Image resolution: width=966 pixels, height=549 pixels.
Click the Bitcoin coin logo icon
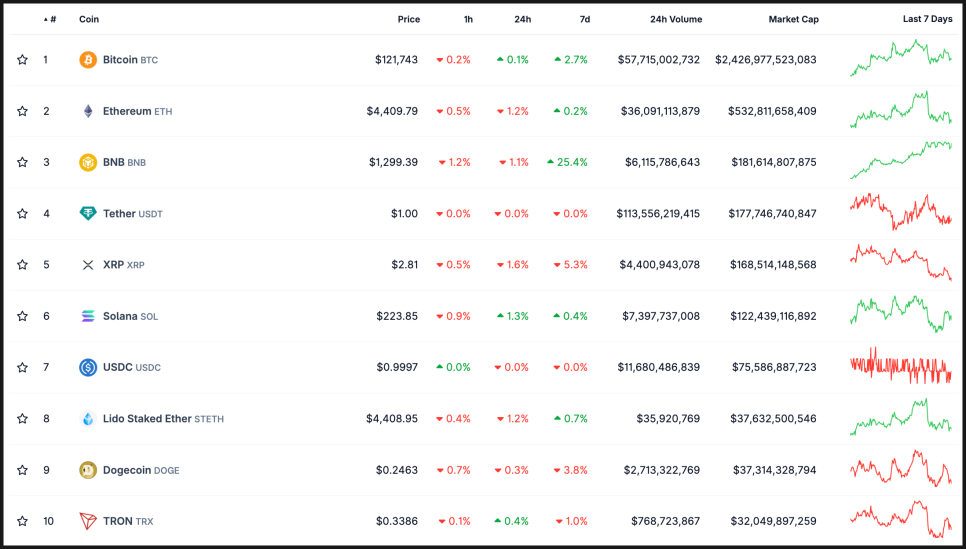tap(88, 60)
